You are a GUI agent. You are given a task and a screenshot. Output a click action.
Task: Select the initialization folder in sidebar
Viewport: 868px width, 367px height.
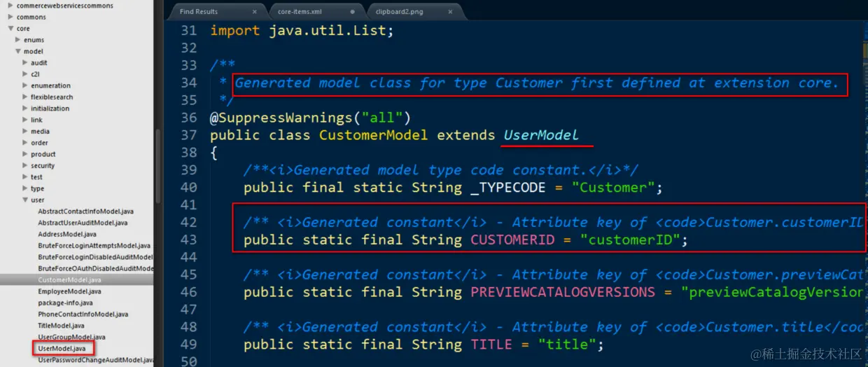(x=50, y=109)
